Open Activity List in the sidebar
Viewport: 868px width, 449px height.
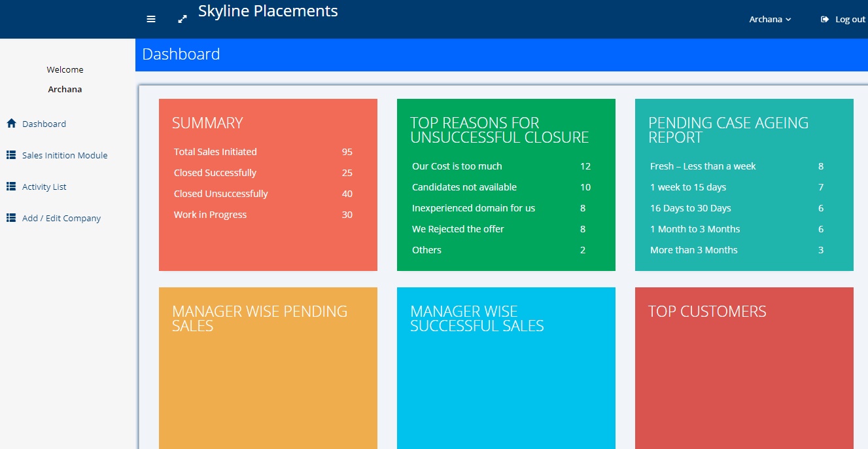click(x=44, y=187)
